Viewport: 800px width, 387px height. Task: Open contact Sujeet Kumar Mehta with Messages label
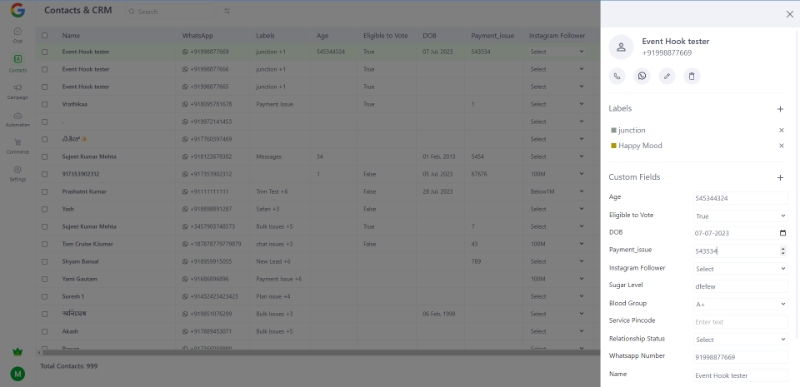coord(89,157)
